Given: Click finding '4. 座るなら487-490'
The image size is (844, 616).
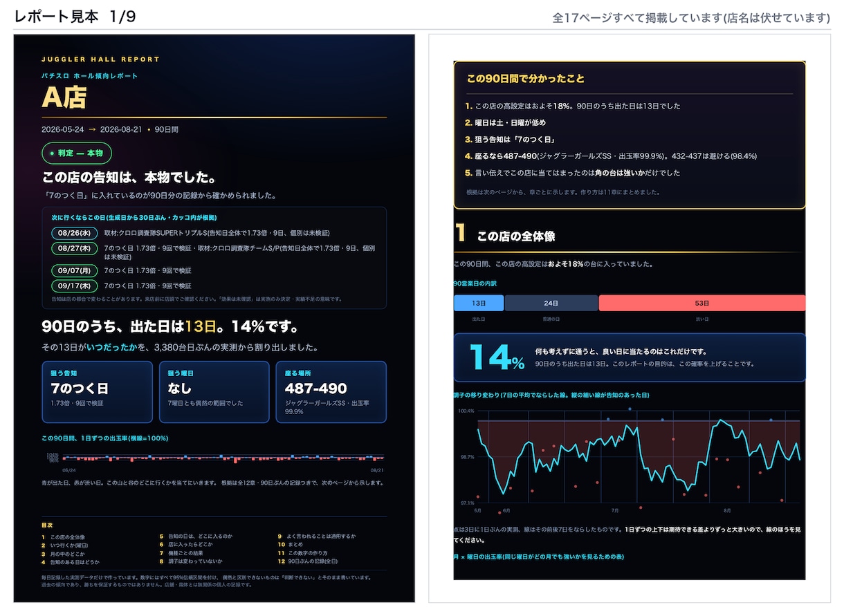Looking at the screenshot, I should tap(611, 156).
